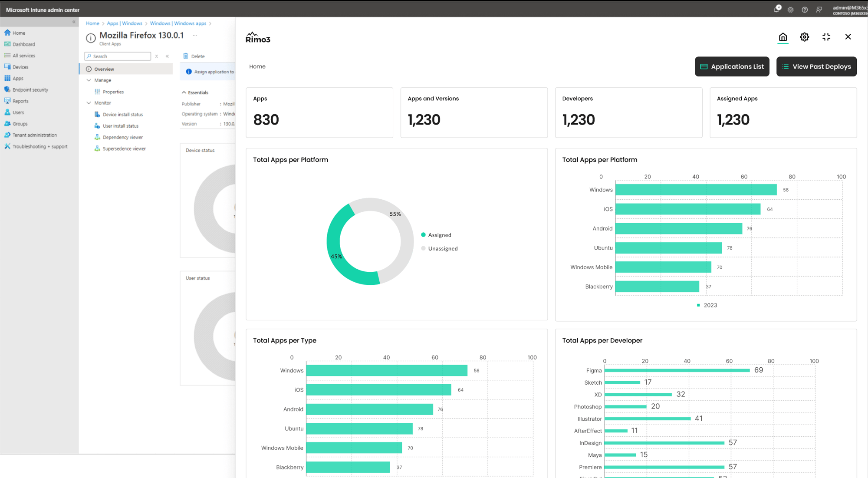The height and width of the screenshot is (478, 868).
Task: Open the Applications List
Action: click(x=732, y=66)
